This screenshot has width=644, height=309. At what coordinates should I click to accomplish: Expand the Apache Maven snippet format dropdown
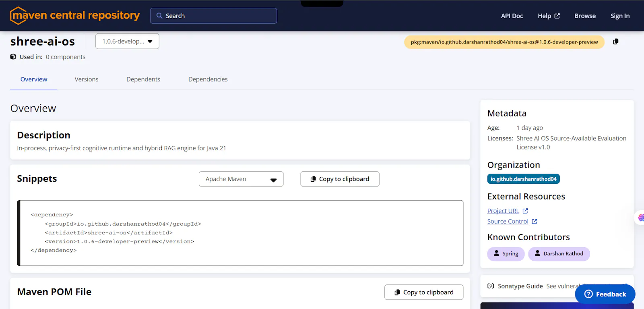click(241, 179)
